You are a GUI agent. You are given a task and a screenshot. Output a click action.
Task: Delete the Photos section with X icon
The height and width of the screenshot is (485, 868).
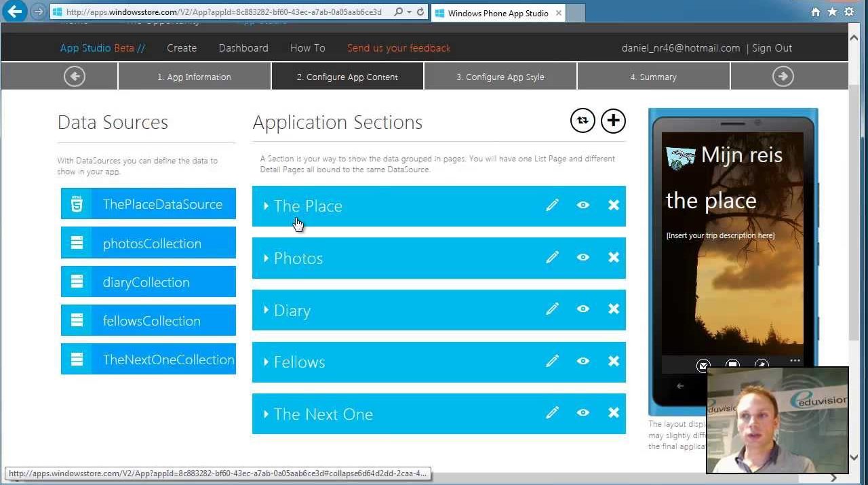click(614, 257)
